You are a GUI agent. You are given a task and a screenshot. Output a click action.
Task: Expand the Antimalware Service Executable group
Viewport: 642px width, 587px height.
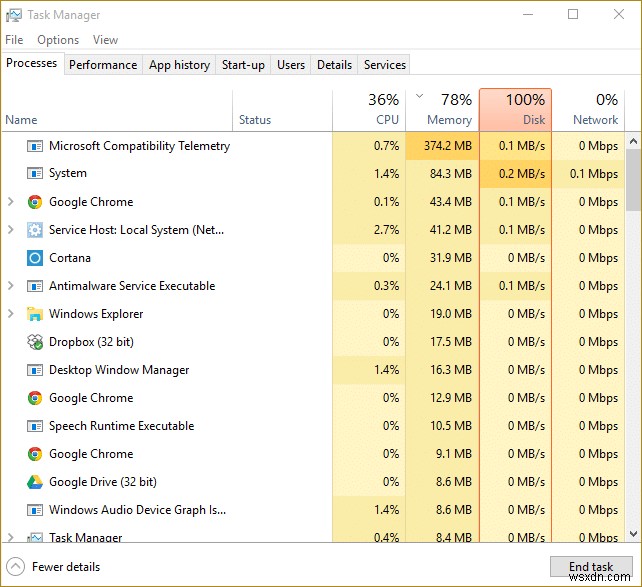coord(11,286)
